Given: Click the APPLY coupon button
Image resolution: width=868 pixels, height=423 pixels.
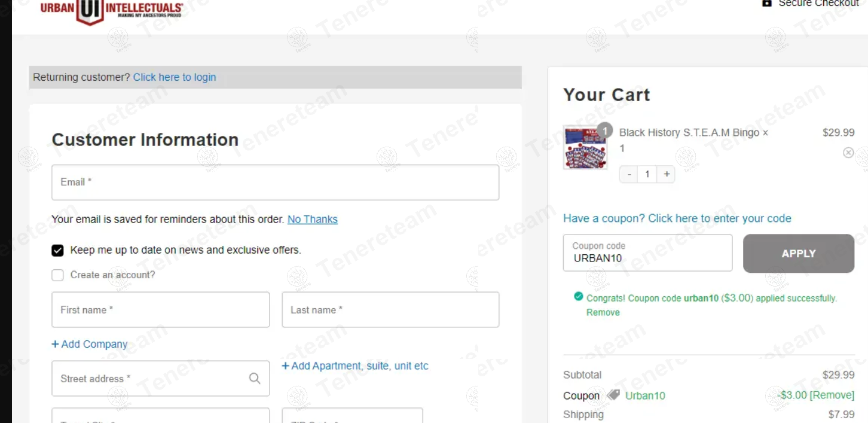Looking at the screenshot, I should pyautogui.click(x=799, y=254).
